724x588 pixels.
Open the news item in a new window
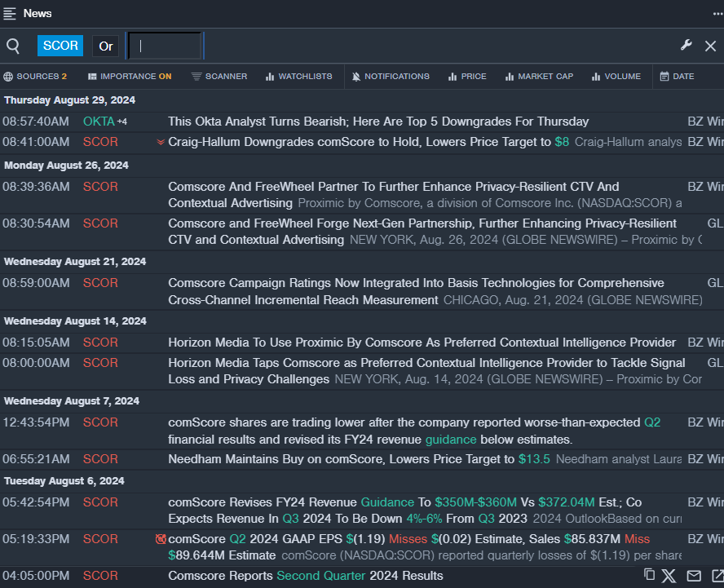coord(717,576)
